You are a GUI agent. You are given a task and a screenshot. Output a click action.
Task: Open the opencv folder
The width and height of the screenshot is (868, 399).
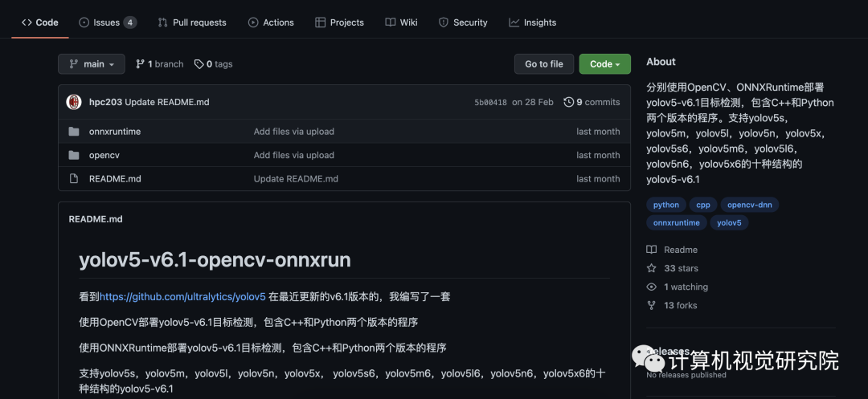click(x=104, y=155)
